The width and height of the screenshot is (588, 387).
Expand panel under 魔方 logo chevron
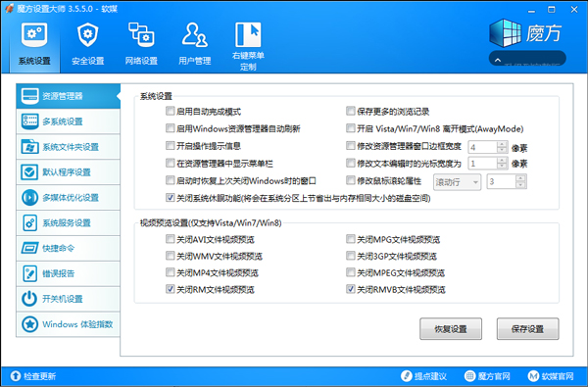click(x=498, y=60)
